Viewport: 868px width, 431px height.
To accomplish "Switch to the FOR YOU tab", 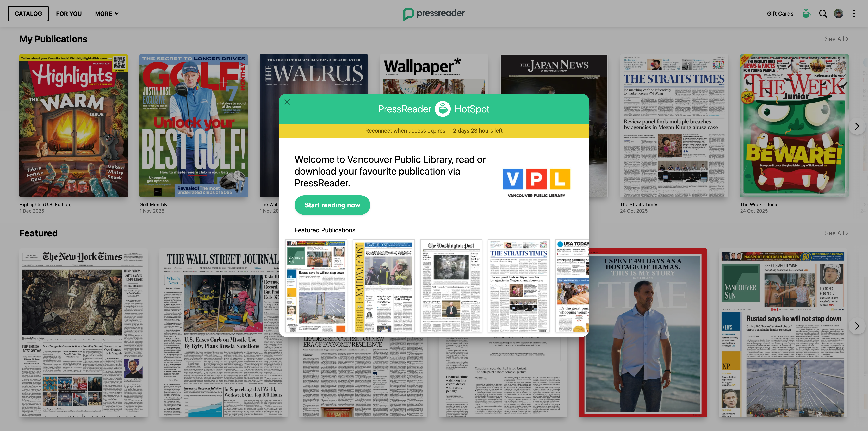I will click(x=69, y=14).
